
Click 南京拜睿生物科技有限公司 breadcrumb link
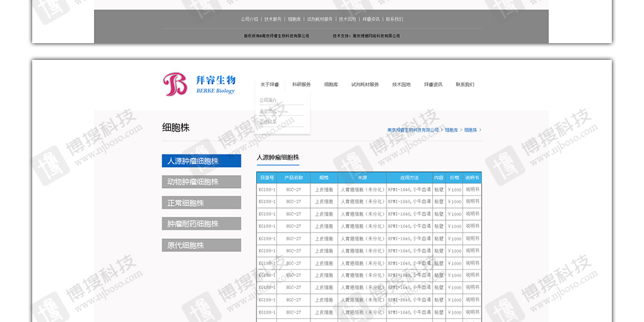(x=413, y=130)
